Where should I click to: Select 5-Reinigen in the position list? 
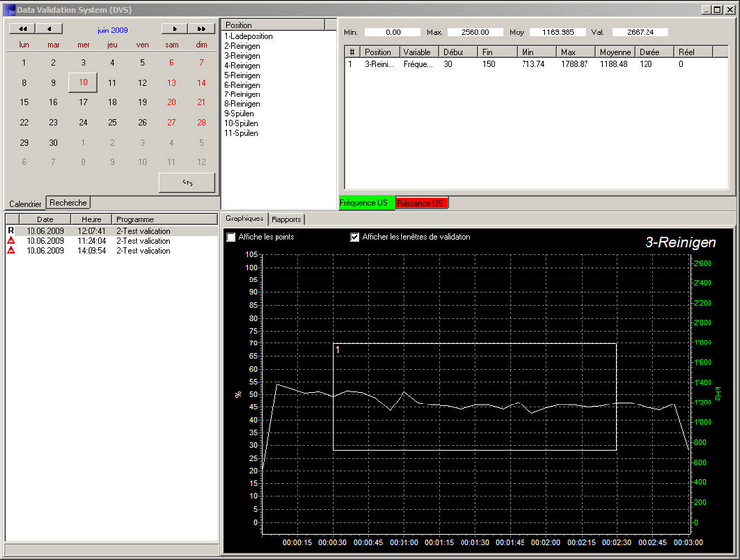point(242,75)
